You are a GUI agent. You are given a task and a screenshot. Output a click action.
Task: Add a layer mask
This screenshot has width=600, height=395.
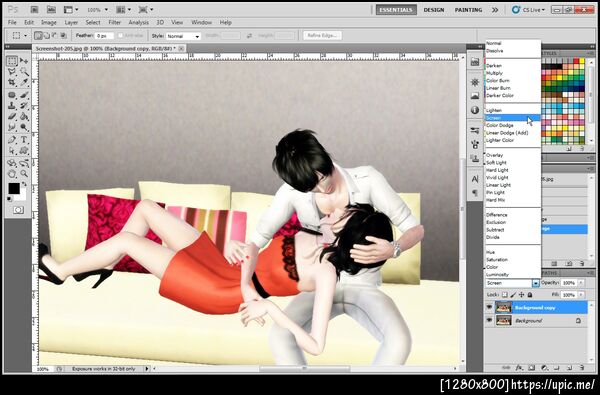point(532,368)
